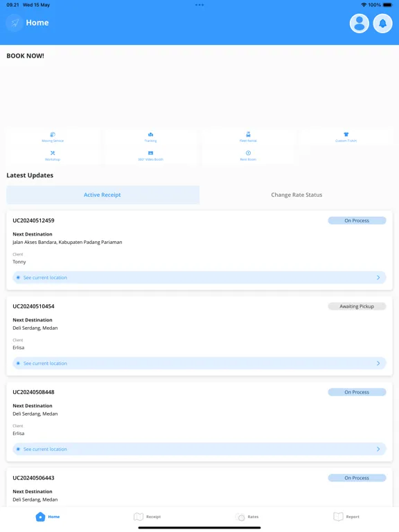Tap the Awaiting Pickup status badge

(x=357, y=306)
